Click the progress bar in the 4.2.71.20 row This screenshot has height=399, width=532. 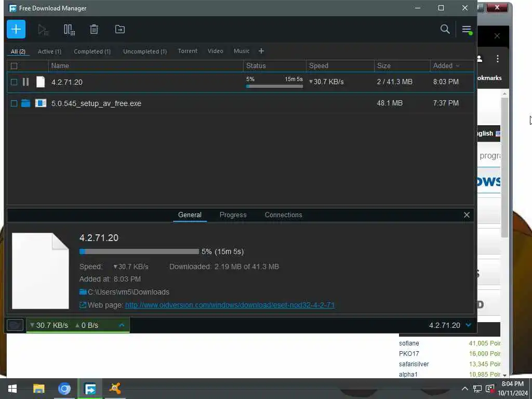274,86
